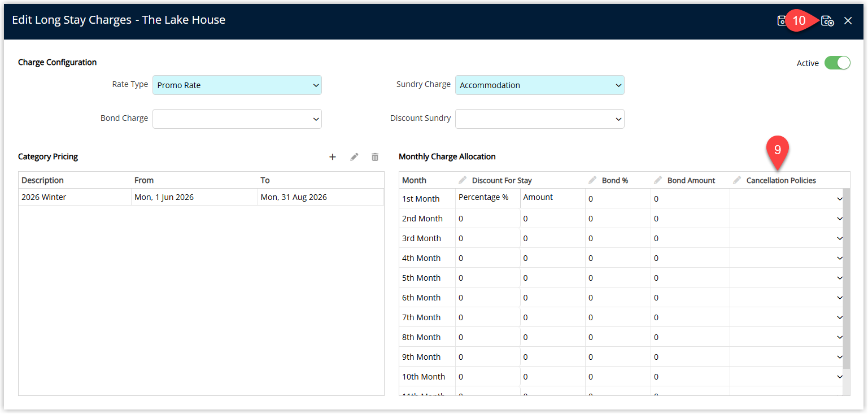868x414 pixels.
Task: Delete the Category Pricing entry via trash icon
Action: pos(375,157)
